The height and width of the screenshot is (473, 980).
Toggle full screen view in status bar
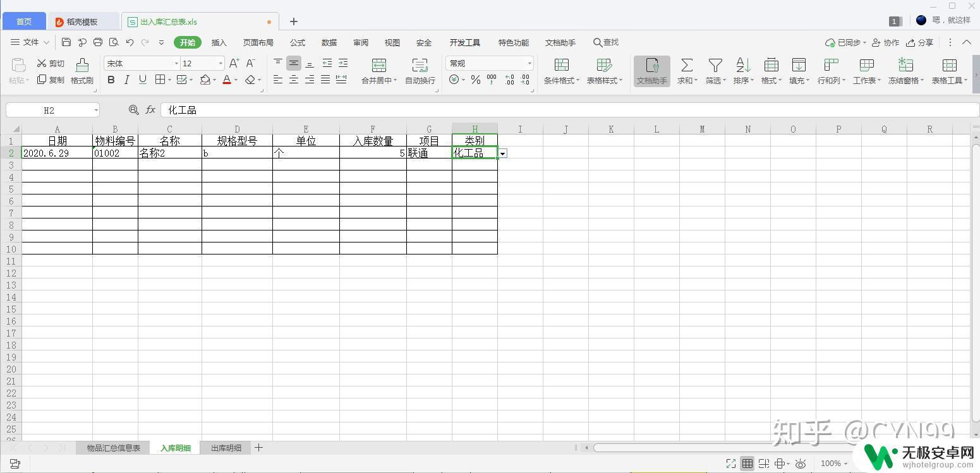[730, 464]
